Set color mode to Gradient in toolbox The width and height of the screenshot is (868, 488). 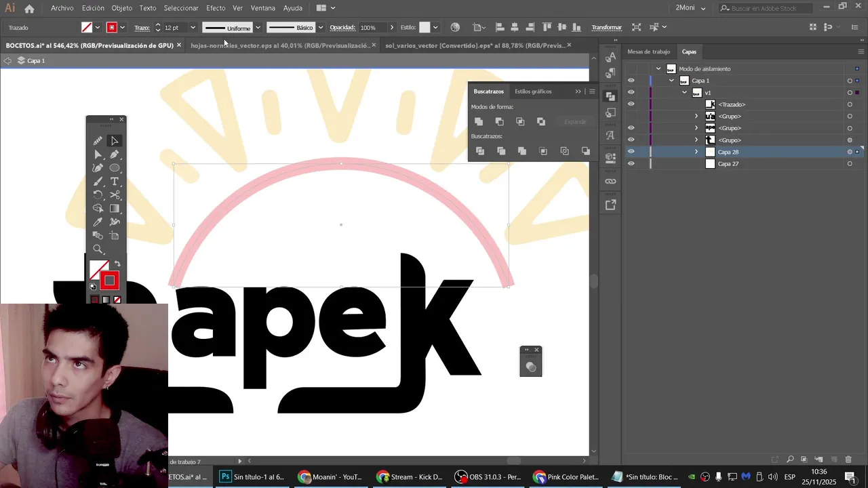click(106, 300)
